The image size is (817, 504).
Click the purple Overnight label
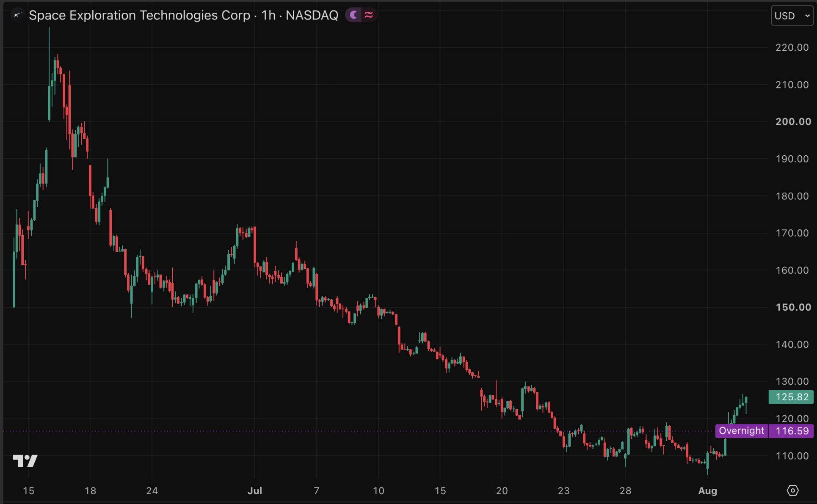[x=741, y=431]
